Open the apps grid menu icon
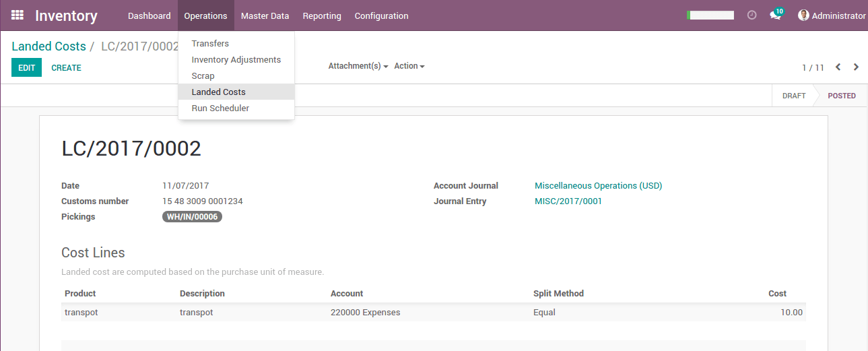 tap(18, 15)
